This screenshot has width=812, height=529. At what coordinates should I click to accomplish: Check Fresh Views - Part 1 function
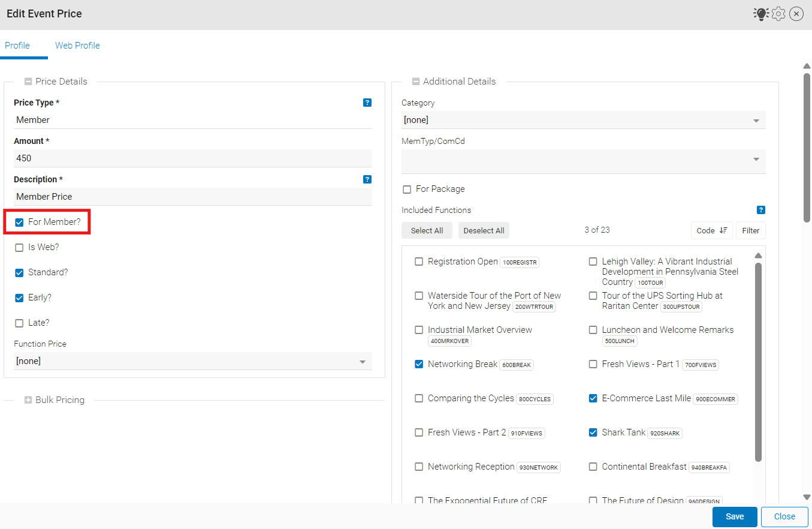point(593,364)
